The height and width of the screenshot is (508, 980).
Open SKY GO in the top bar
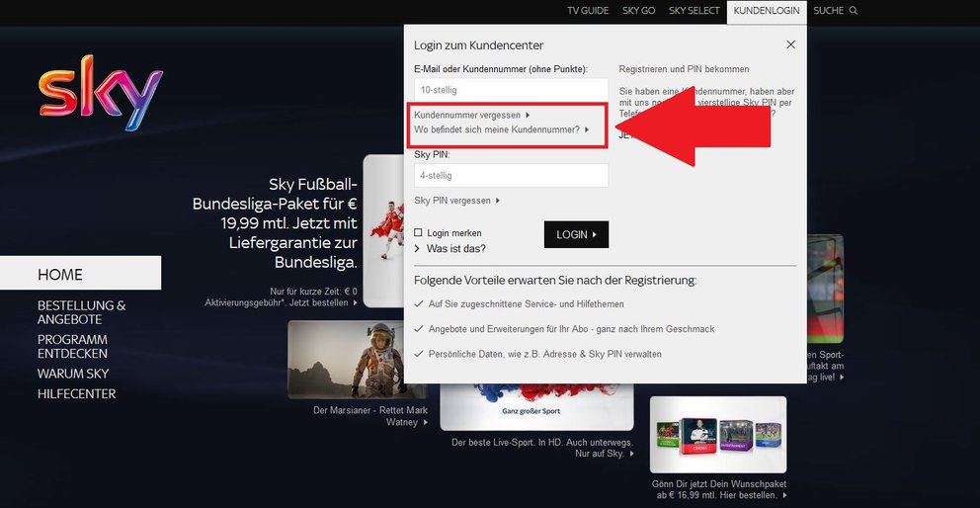point(639,11)
